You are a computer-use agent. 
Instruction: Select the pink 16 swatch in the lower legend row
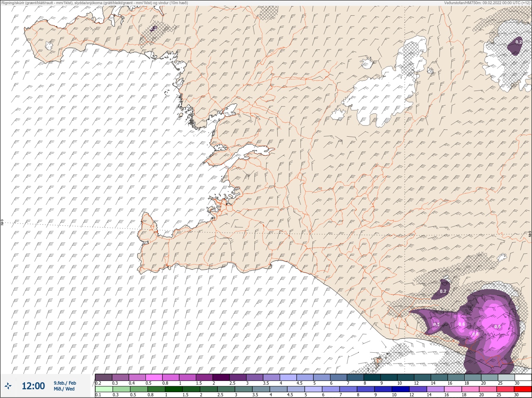coord(453,389)
